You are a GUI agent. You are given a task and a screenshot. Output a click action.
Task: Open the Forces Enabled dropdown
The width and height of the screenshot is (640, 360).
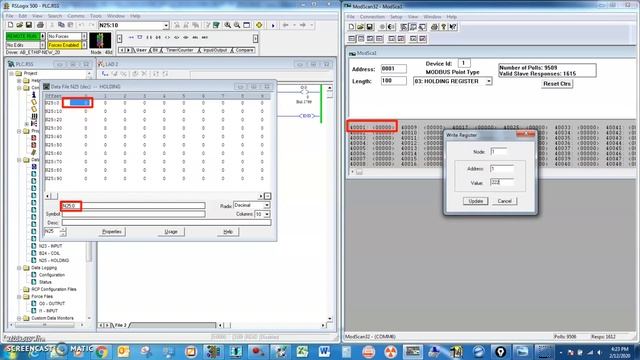click(84, 45)
